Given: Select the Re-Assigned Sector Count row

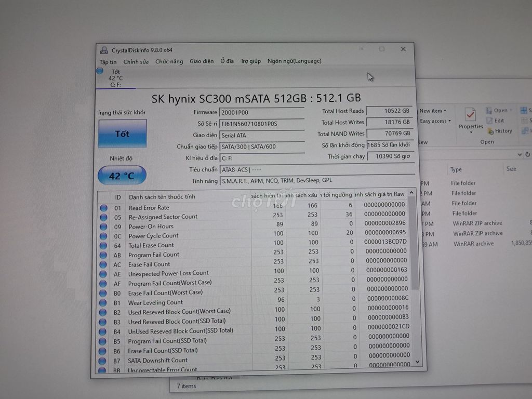Looking at the screenshot, I should coord(253,216).
